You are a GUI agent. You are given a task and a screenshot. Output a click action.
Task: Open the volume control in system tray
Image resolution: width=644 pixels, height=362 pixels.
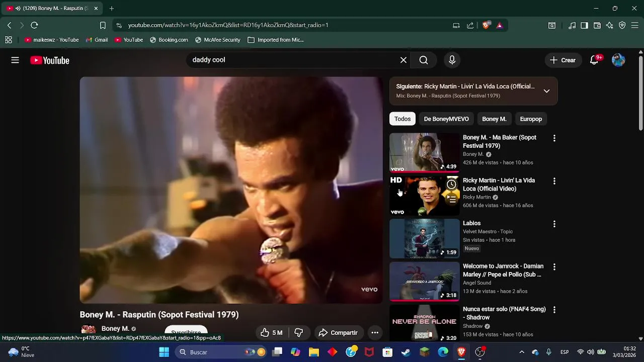coord(590,352)
